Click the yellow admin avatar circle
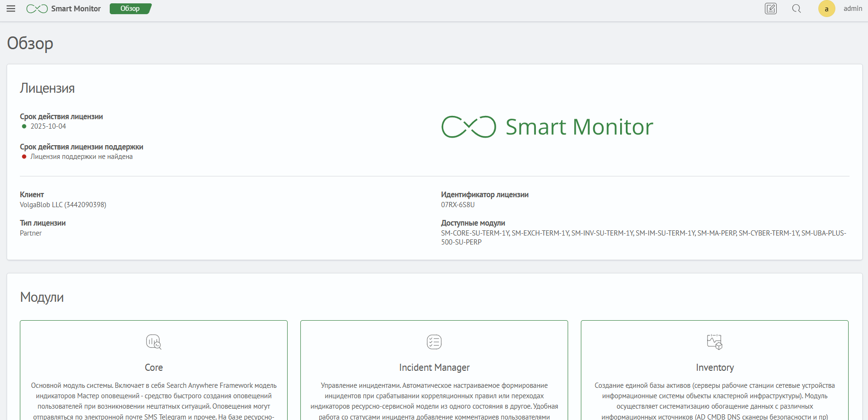The height and width of the screenshot is (420, 868). (x=827, y=9)
